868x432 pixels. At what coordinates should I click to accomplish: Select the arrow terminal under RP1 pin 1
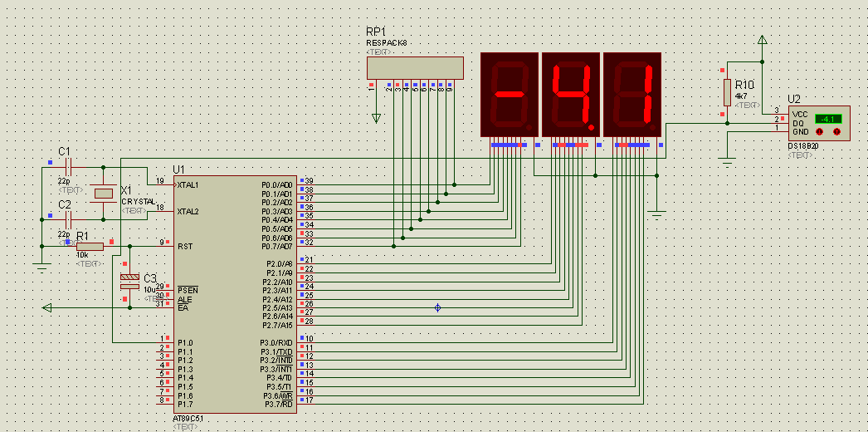click(377, 118)
